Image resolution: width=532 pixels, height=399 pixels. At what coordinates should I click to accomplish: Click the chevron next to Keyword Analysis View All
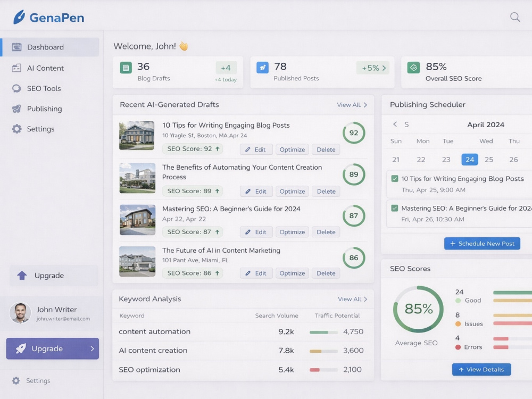(x=365, y=299)
